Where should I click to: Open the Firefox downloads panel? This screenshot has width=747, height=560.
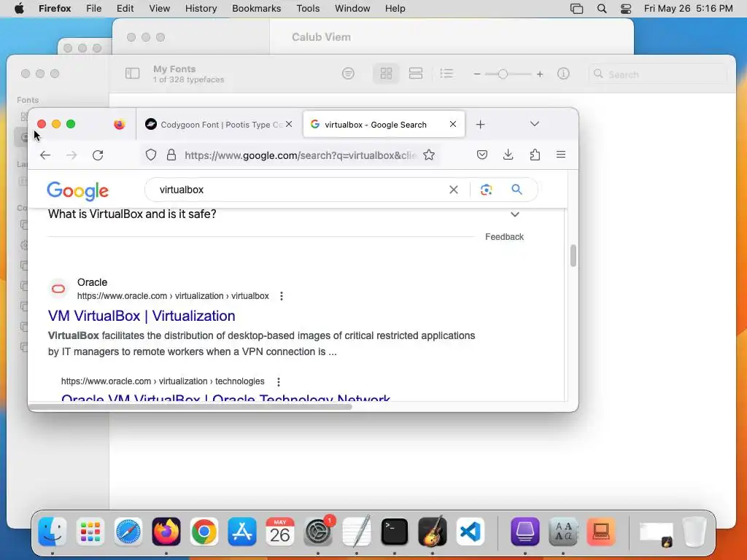tap(508, 155)
